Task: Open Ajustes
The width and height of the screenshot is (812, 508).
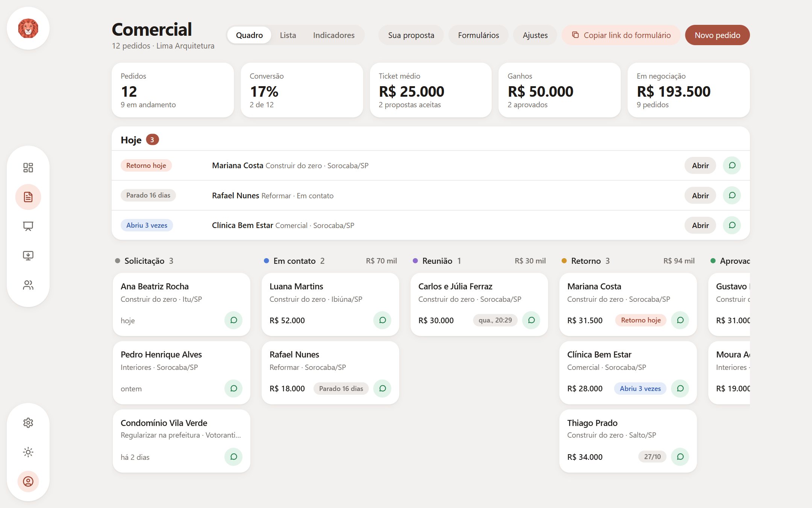Action: coord(535,35)
